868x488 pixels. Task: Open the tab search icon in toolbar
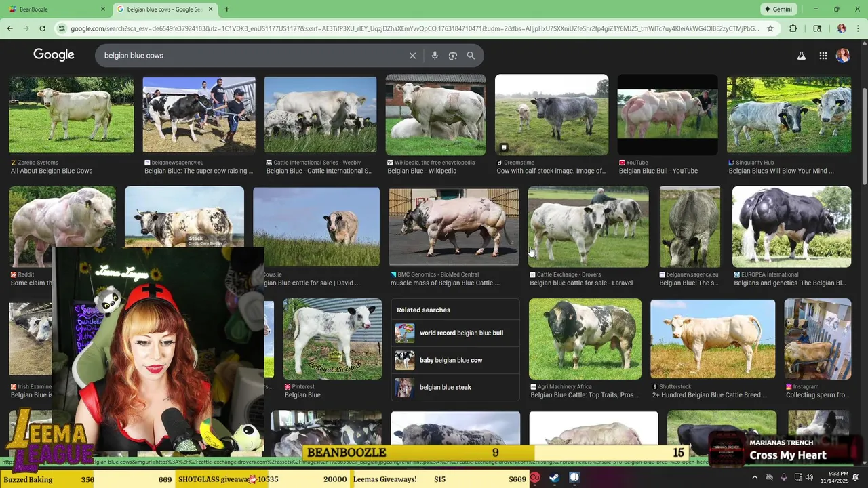817,28
